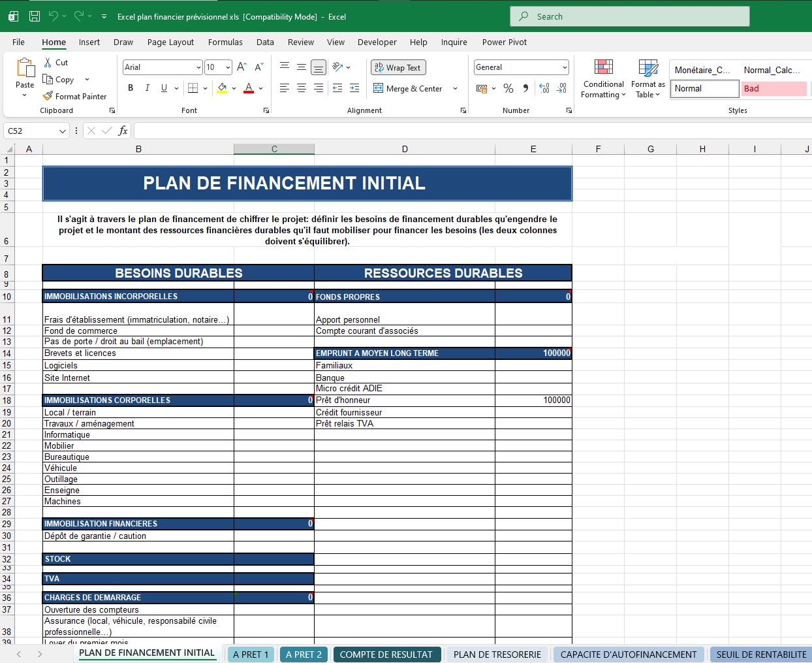Screen dimensions: 812x663
Task: Open the font name Arial dropdown
Action: [x=198, y=67]
